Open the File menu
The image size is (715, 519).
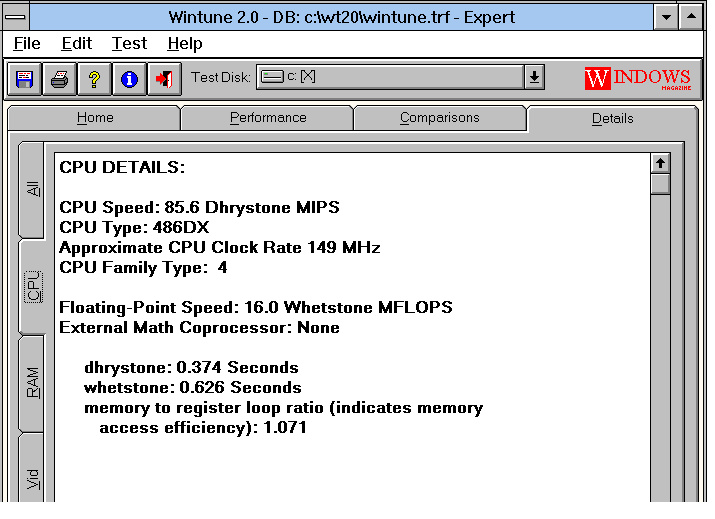[27, 43]
